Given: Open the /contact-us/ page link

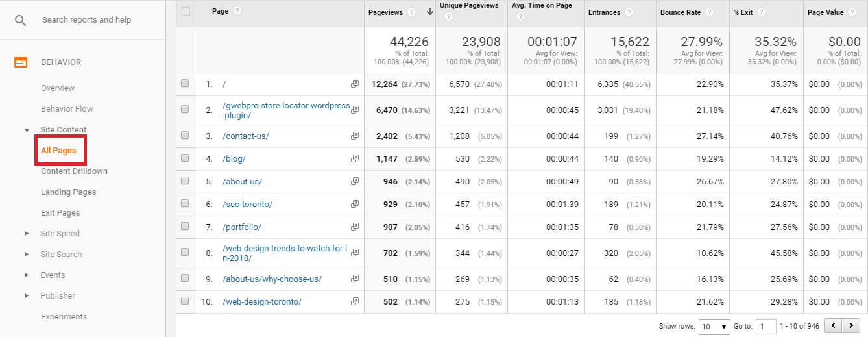Looking at the screenshot, I should [245, 136].
